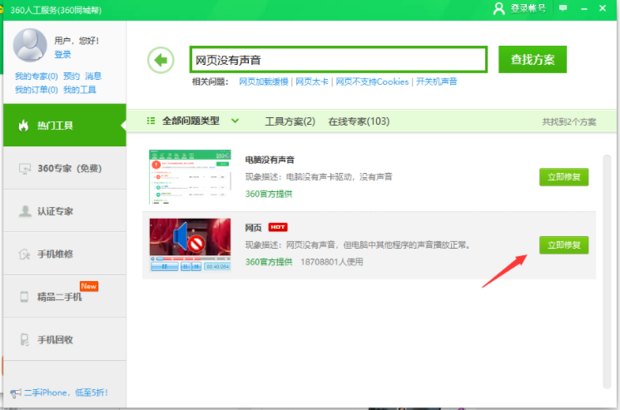Click the recycle phone icon beside 手机回收

pyautogui.click(x=25, y=340)
